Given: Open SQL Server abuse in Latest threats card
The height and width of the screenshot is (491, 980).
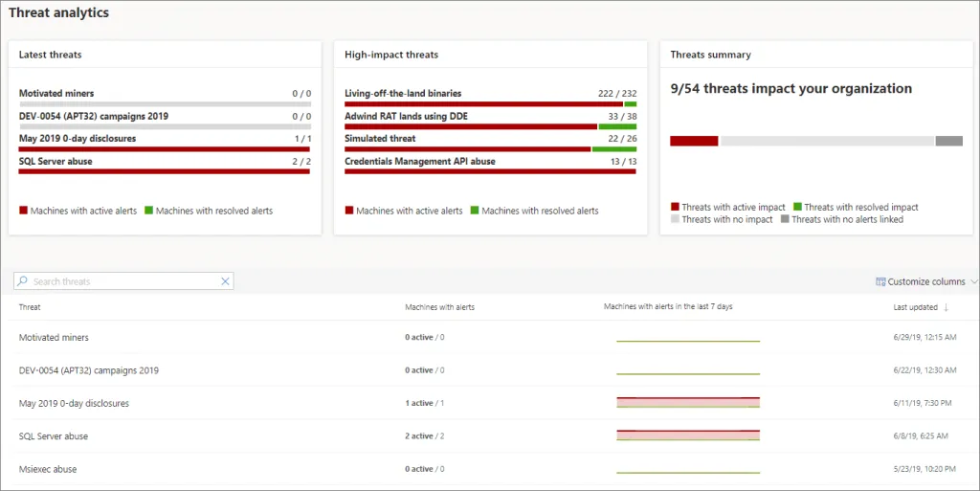Looking at the screenshot, I should (56, 161).
